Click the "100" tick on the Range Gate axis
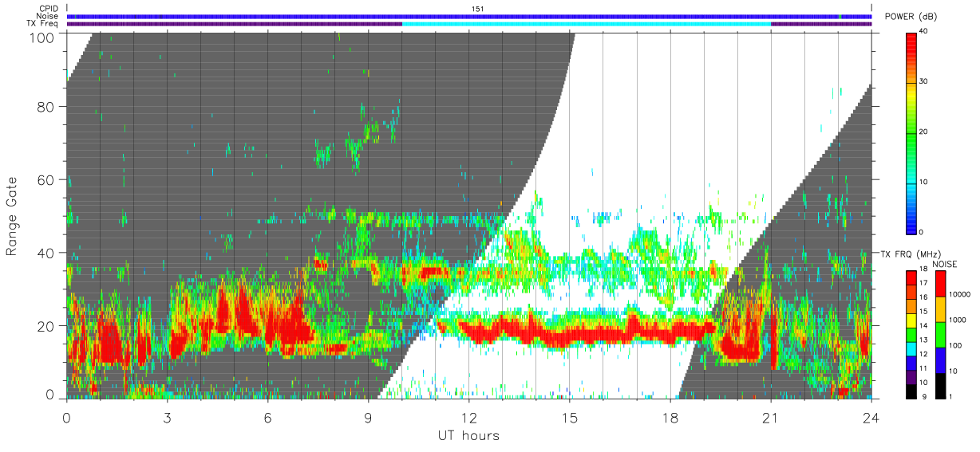 coord(42,37)
